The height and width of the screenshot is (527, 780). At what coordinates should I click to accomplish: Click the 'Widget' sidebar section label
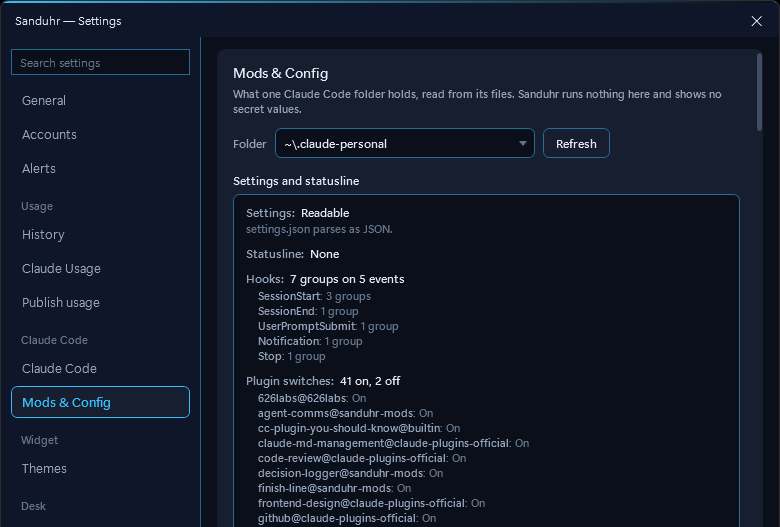pos(39,440)
